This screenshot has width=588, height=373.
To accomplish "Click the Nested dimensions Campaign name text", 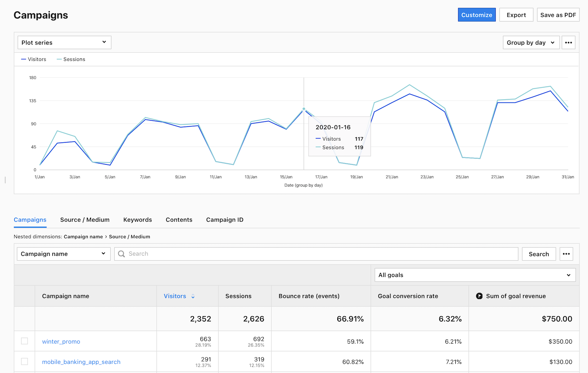I will pos(83,237).
